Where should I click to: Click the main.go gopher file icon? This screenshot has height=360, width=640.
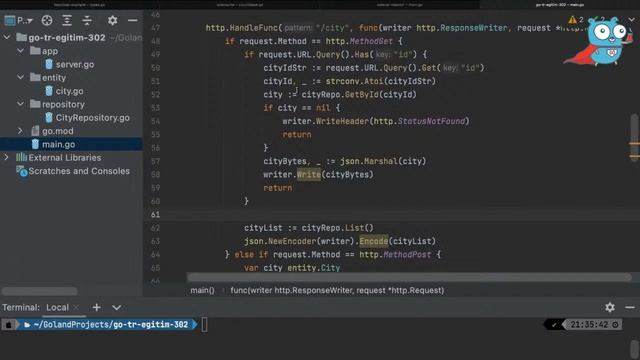[x=36, y=144]
